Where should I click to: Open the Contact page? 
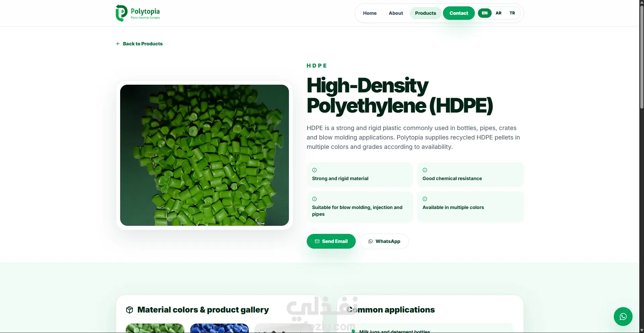[x=459, y=13]
